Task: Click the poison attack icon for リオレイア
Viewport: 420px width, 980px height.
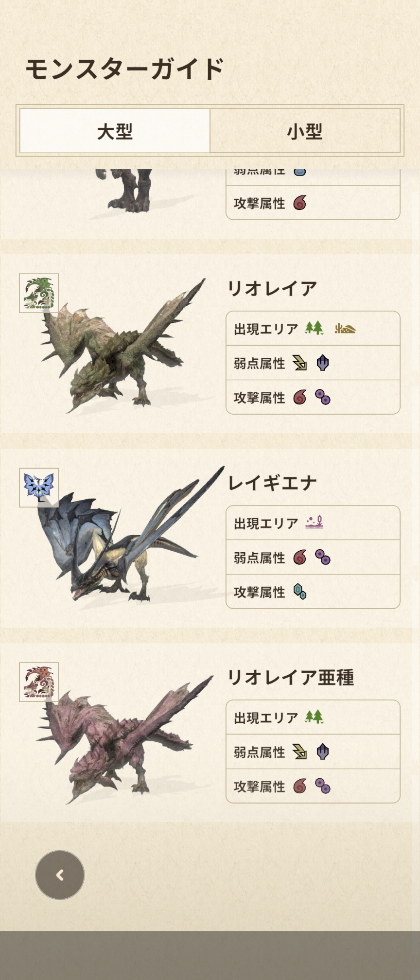Action: (x=323, y=397)
